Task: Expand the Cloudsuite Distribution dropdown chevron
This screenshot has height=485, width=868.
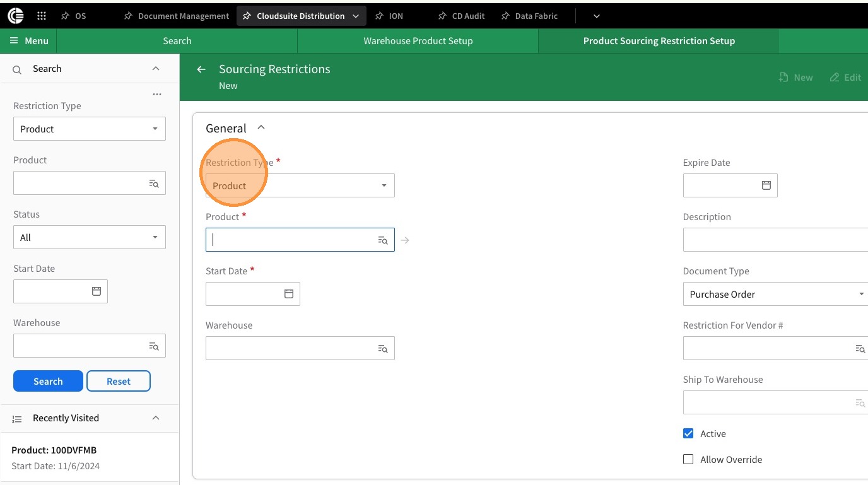Action: pyautogui.click(x=356, y=16)
